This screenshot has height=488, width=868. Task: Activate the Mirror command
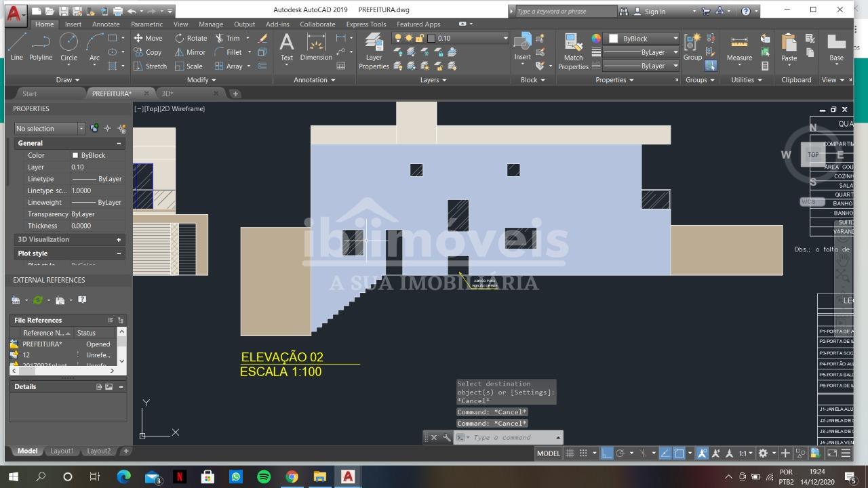pos(190,52)
